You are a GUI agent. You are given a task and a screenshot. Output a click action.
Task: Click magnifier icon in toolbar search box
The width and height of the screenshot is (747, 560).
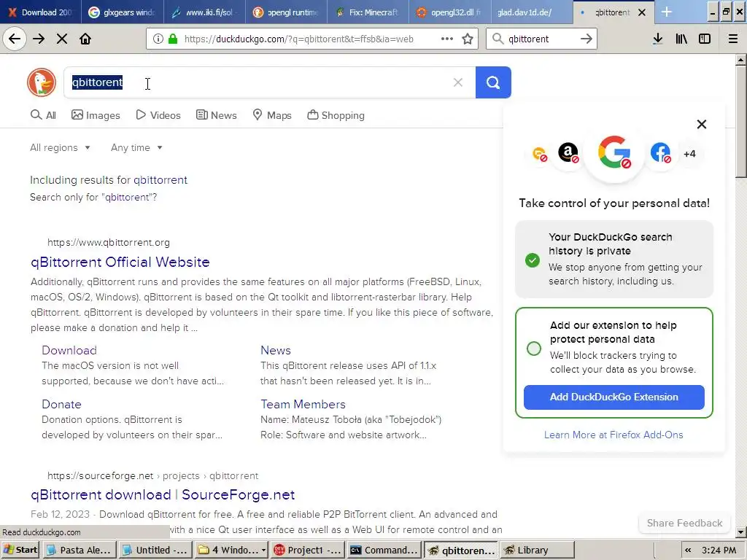[498, 39]
